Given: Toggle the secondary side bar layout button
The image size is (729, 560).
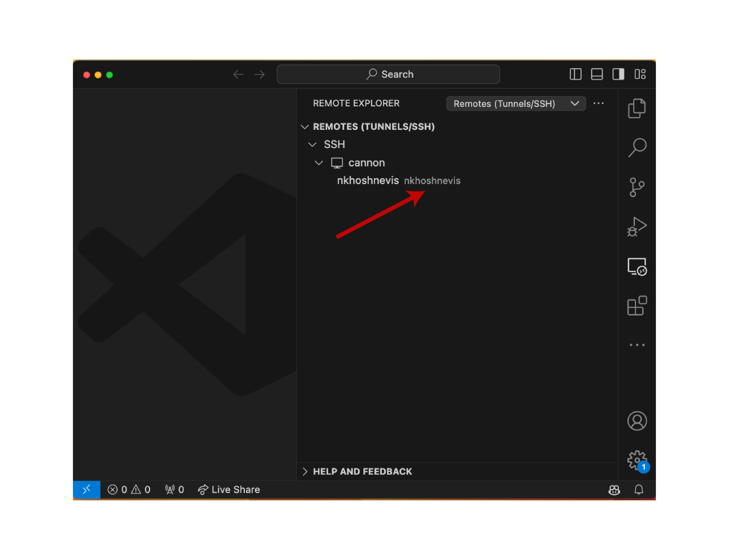Looking at the screenshot, I should [x=618, y=74].
